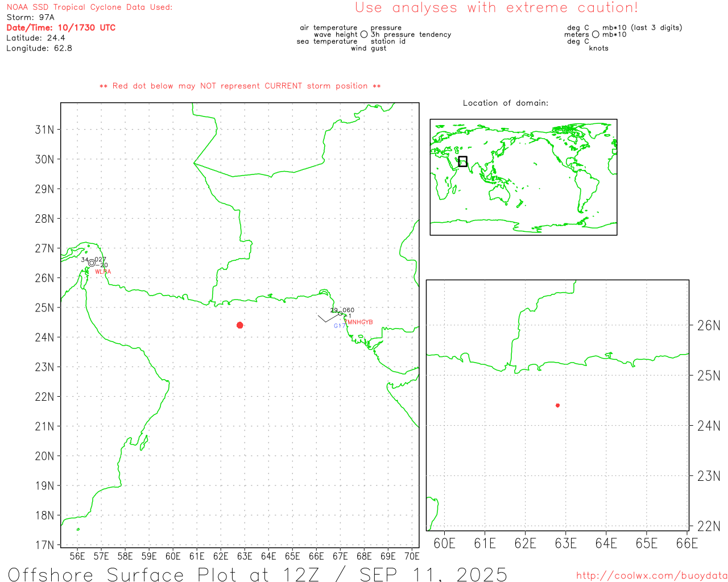Click the black domain box on the world map
Screen dimensions: 728x582
pos(463,161)
